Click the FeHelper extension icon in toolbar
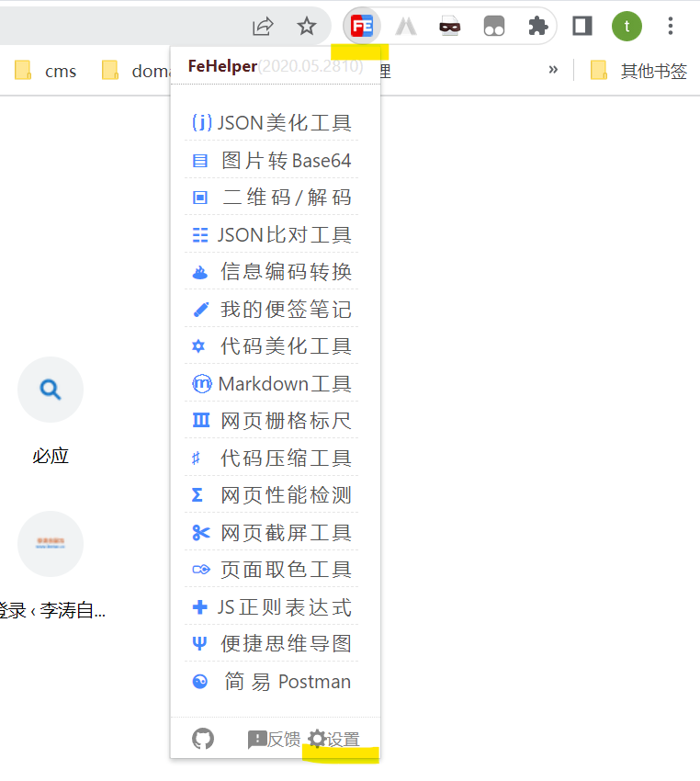 tap(362, 26)
